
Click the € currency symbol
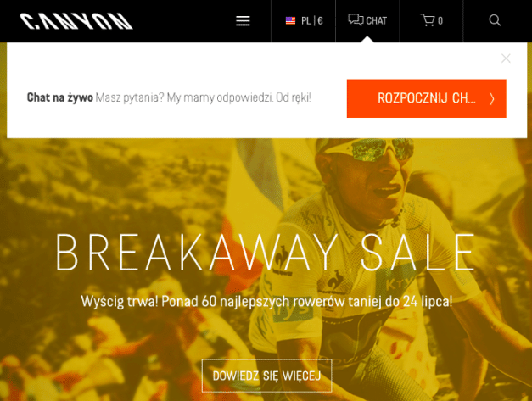(x=320, y=21)
